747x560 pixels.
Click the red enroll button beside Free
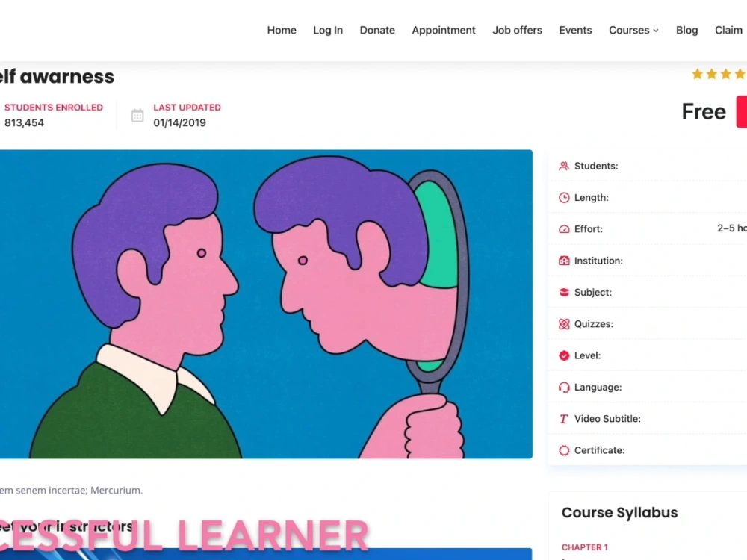(742, 111)
